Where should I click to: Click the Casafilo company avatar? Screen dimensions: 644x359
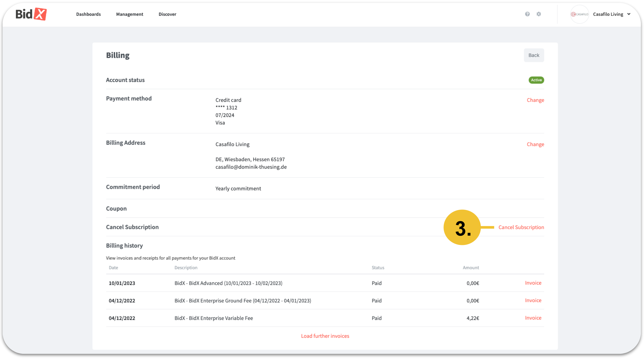(x=579, y=14)
